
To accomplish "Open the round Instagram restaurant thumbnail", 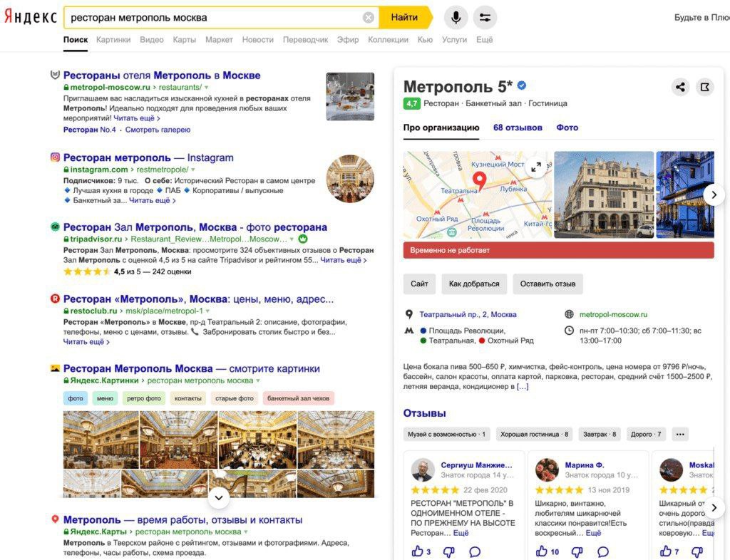I will pyautogui.click(x=350, y=179).
